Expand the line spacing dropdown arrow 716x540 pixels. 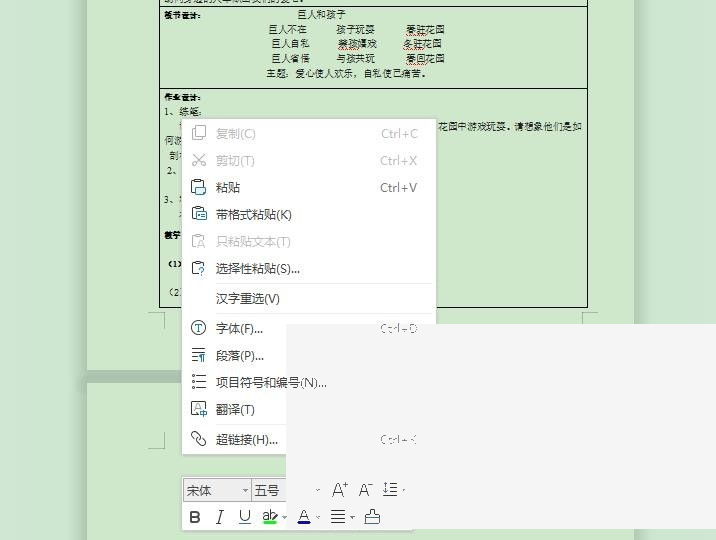pos(404,490)
